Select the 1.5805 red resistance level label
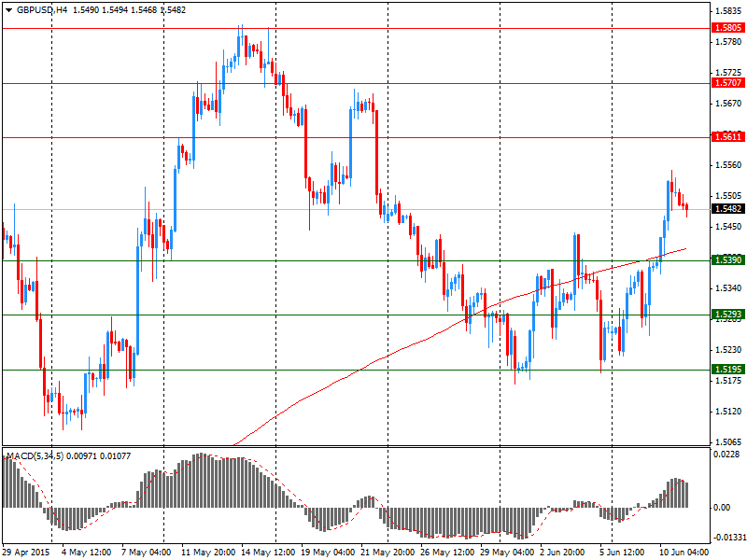This screenshot has width=747, height=560. (x=728, y=28)
